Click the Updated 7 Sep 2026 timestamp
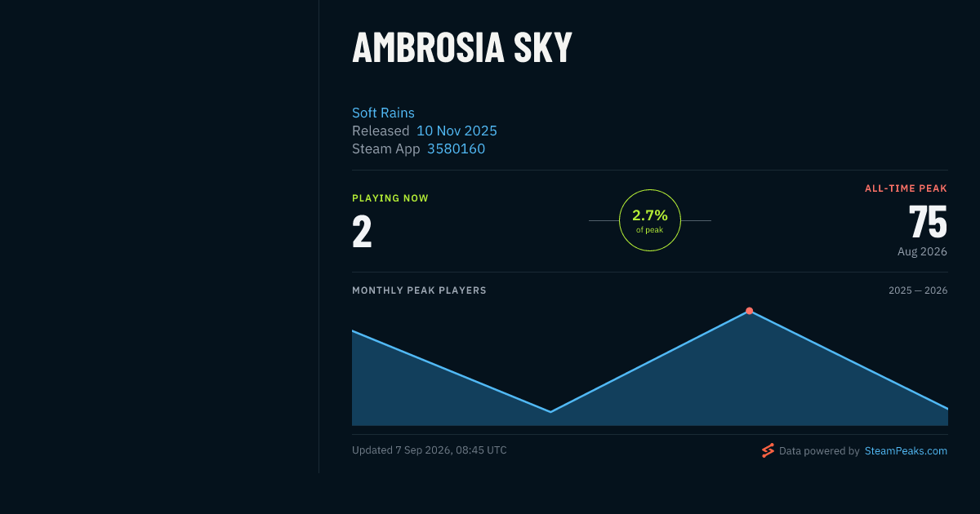 [430, 450]
